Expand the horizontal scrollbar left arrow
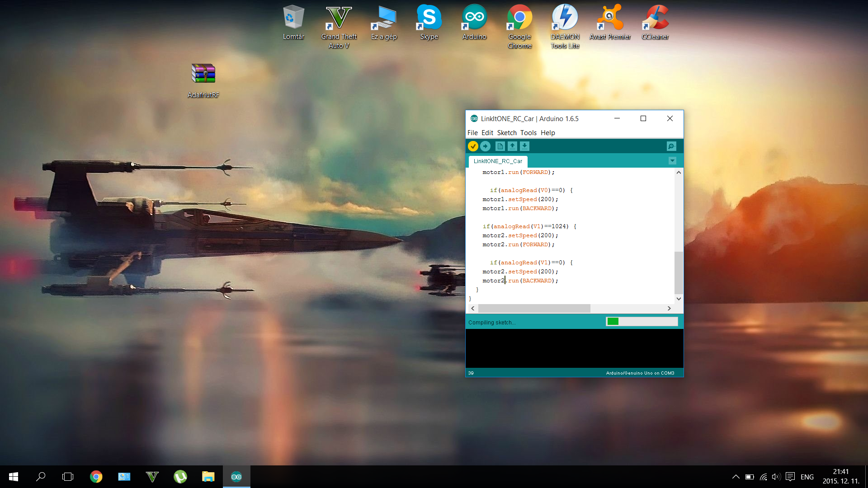 click(x=473, y=308)
